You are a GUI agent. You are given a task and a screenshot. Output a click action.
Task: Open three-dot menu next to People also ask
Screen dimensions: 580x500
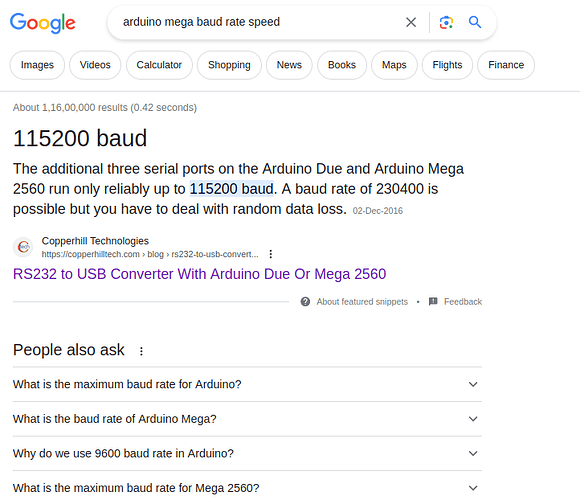tap(141, 351)
